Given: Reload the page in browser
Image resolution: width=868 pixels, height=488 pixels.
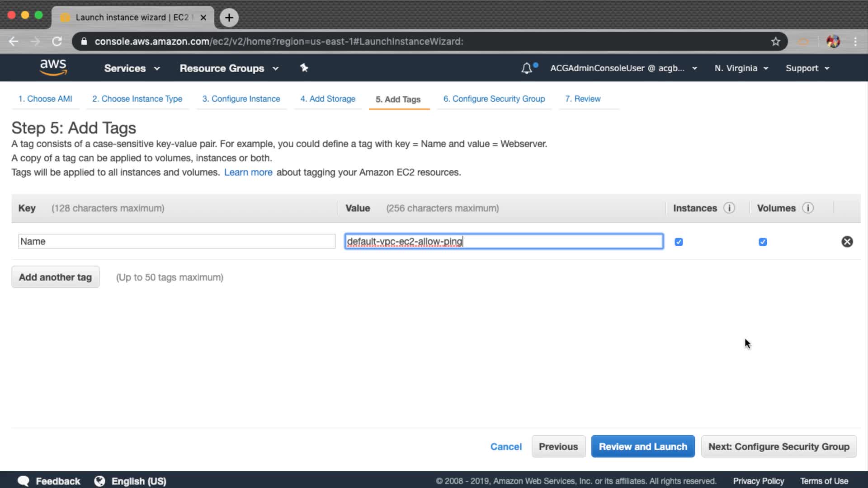Looking at the screenshot, I should [57, 42].
